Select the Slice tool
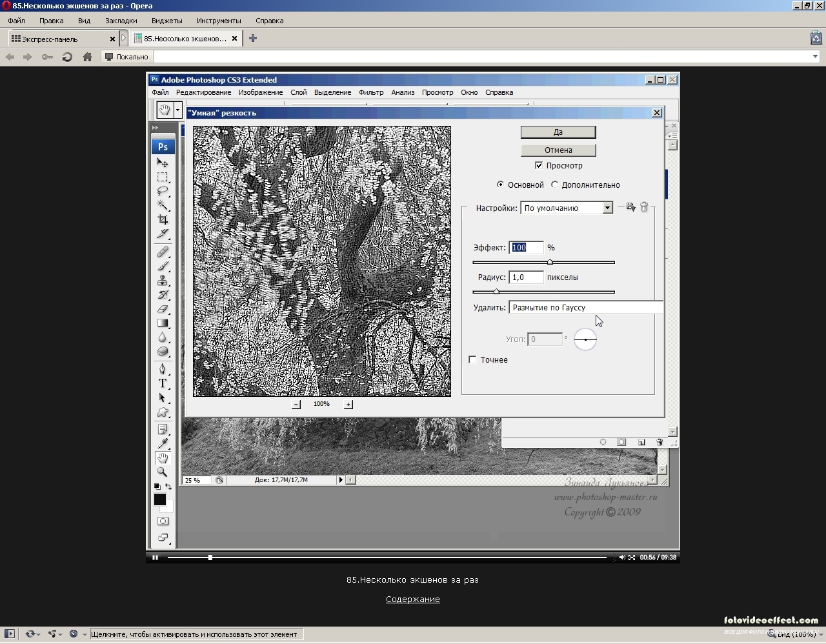This screenshot has height=644, width=826. click(163, 234)
